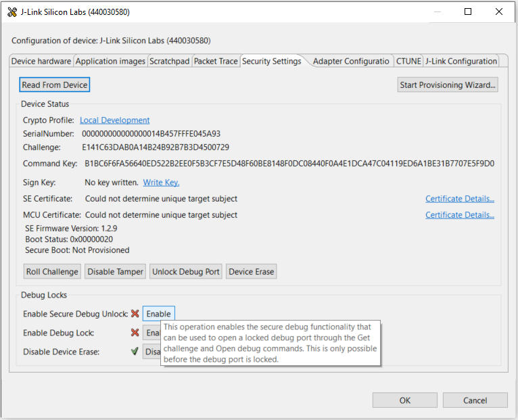Switch to the Device hardware tab
This screenshot has width=518, height=420.
(41, 62)
